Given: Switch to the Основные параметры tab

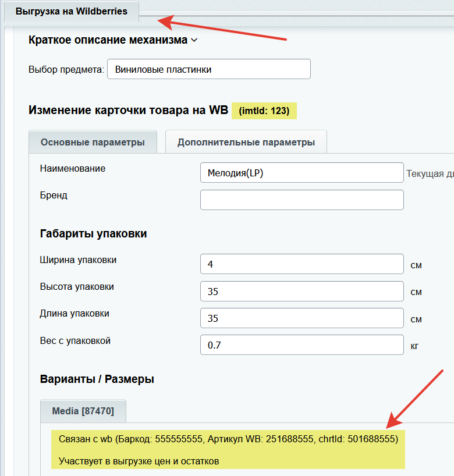Looking at the screenshot, I should point(93,143).
